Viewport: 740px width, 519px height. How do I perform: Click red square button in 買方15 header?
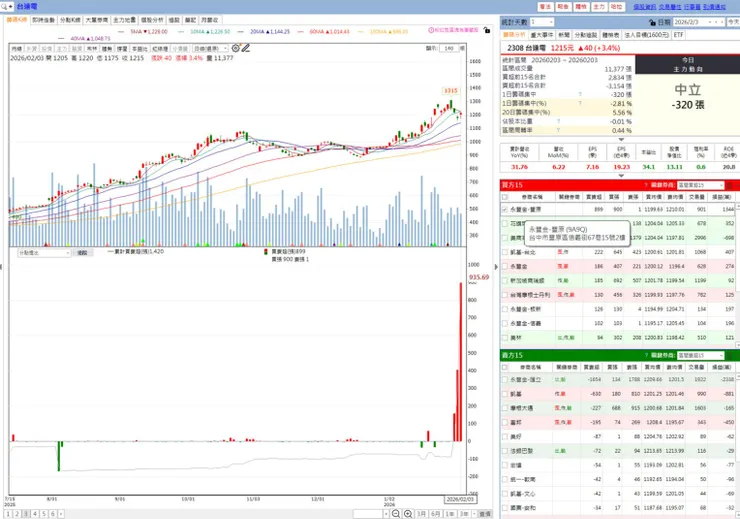[730, 185]
